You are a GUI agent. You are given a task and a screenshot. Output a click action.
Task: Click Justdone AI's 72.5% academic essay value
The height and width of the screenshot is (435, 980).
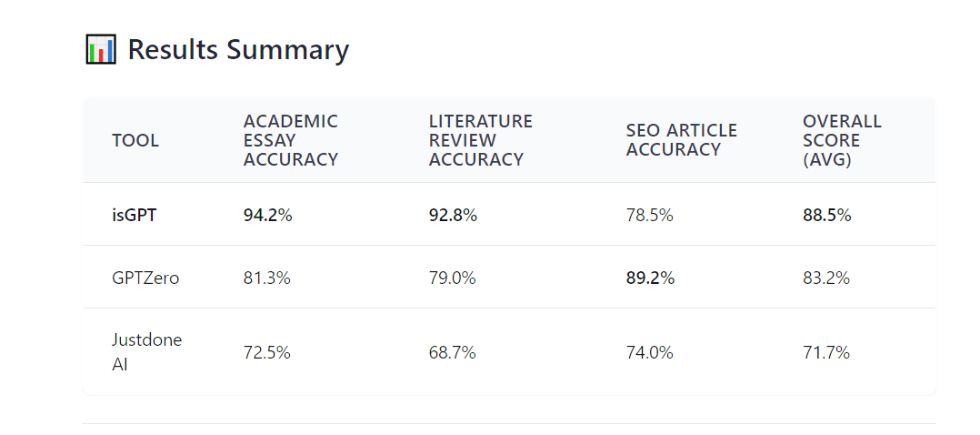click(267, 352)
